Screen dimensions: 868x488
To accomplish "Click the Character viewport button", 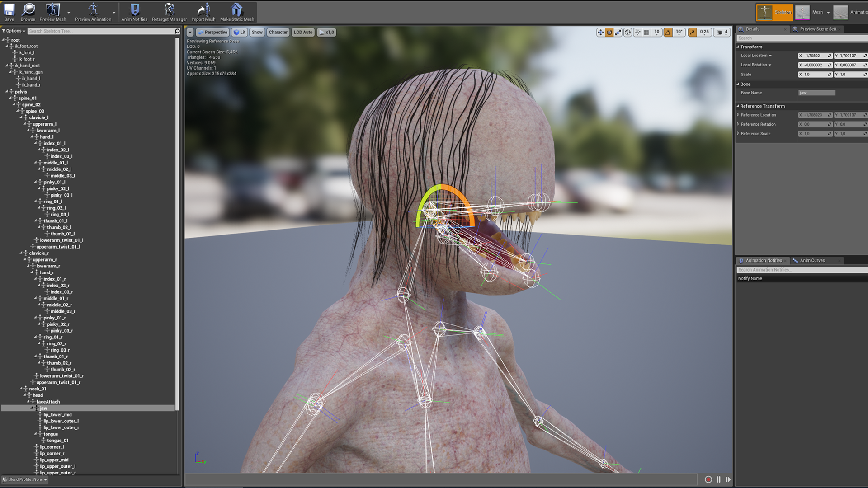I will [x=278, y=32].
